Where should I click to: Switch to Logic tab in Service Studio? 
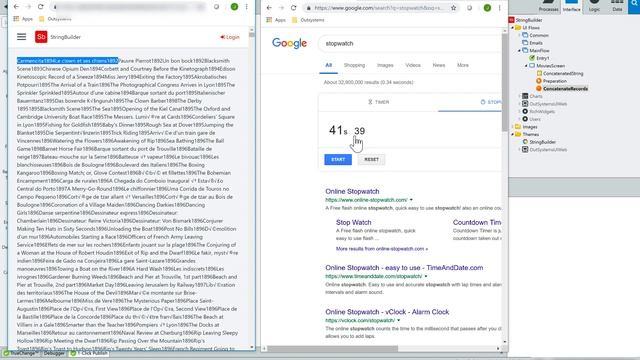[594, 6]
